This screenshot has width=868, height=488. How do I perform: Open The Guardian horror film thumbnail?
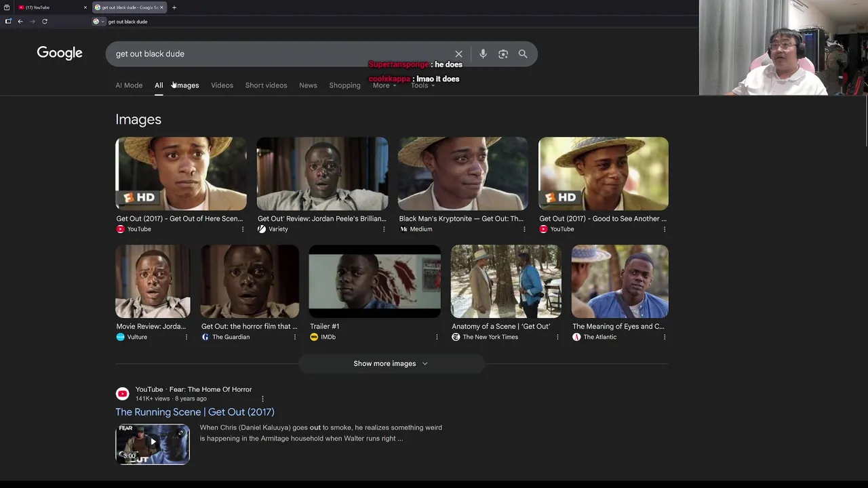[250, 281]
